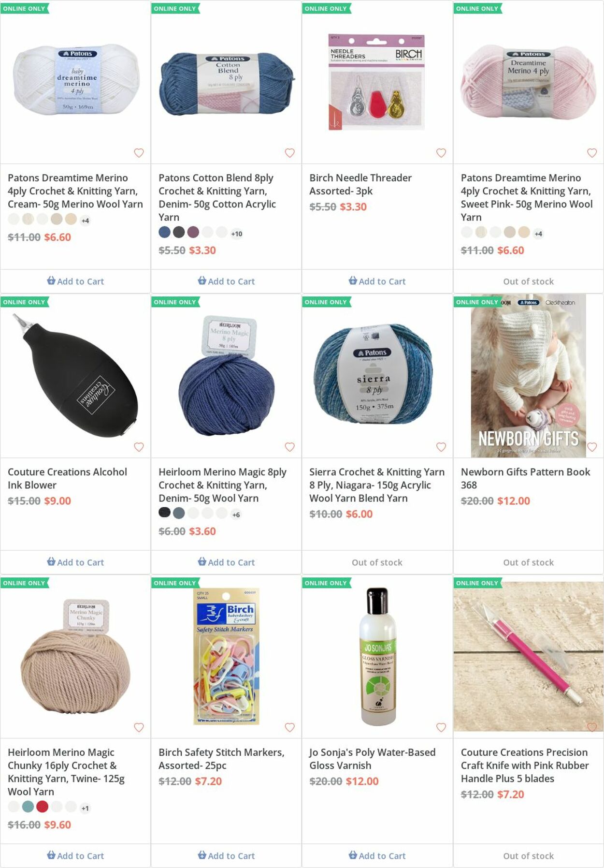This screenshot has height=868, width=604.
Task: Expand +1 color on Heirloom Chunky yarn
Action: (85, 808)
